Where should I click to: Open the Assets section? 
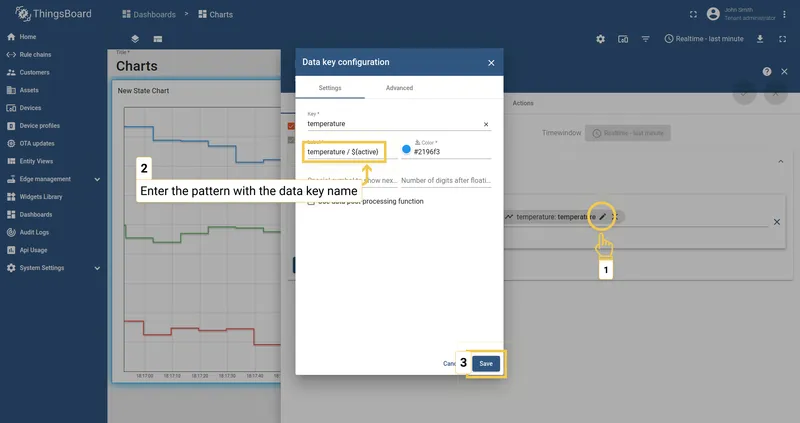(29, 90)
